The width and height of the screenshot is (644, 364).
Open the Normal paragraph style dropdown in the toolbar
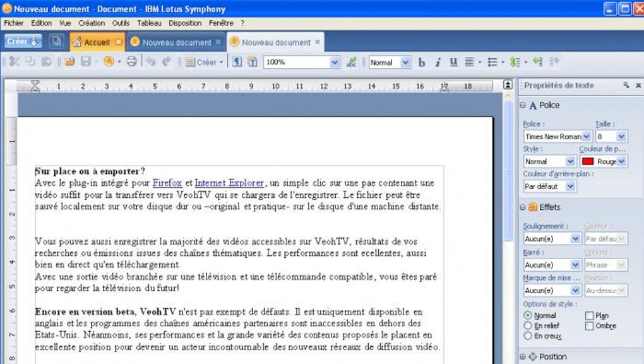[405, 63]
